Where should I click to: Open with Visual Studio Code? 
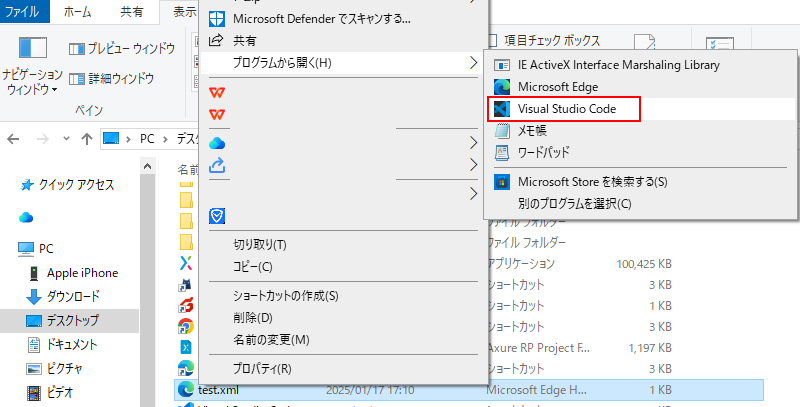(x=565, y=108)
